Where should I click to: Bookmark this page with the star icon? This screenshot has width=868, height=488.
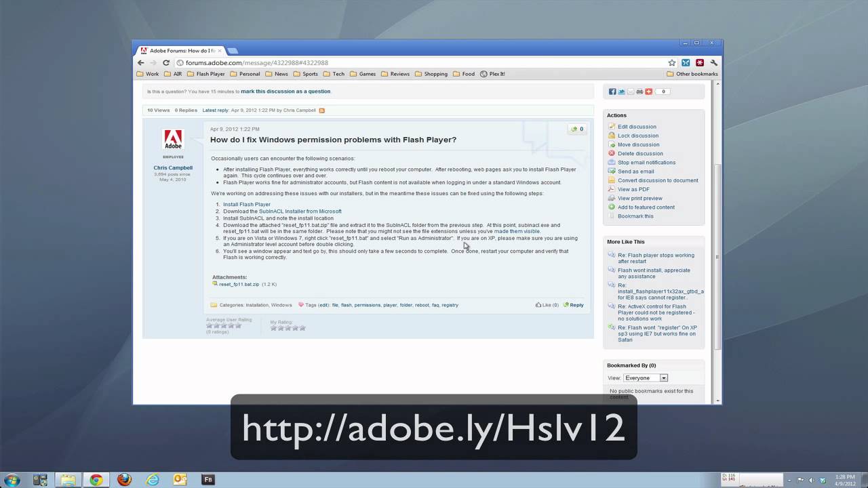click(672, 62)
